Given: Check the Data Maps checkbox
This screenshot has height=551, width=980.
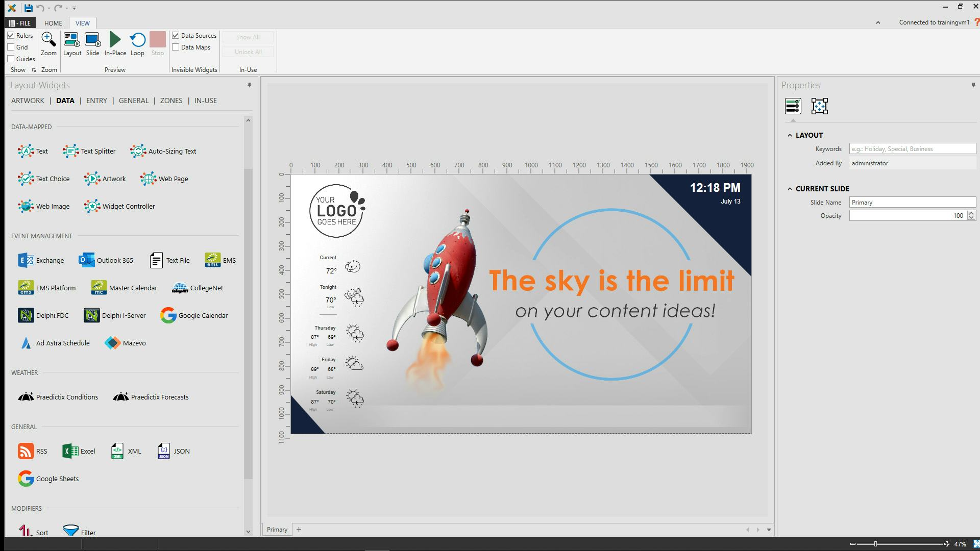Looking at the screenshot, I should [176, 47].
